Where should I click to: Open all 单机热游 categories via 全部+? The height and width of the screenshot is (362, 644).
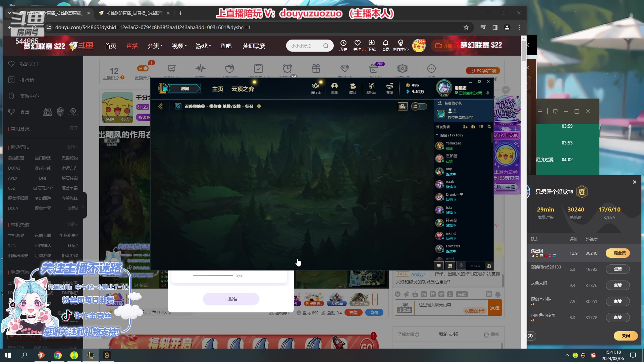pos(72,224)
